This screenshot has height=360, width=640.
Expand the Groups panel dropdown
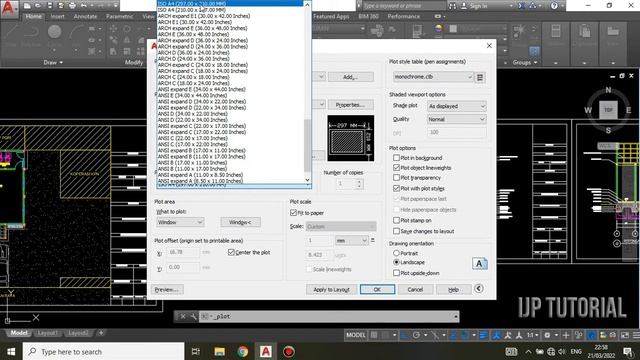pos(524,62)
